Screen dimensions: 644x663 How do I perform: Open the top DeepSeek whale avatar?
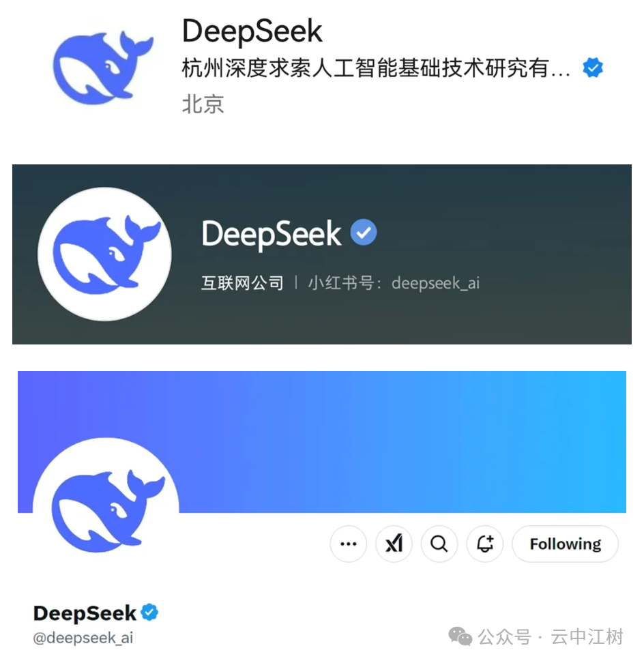point(103,67)
